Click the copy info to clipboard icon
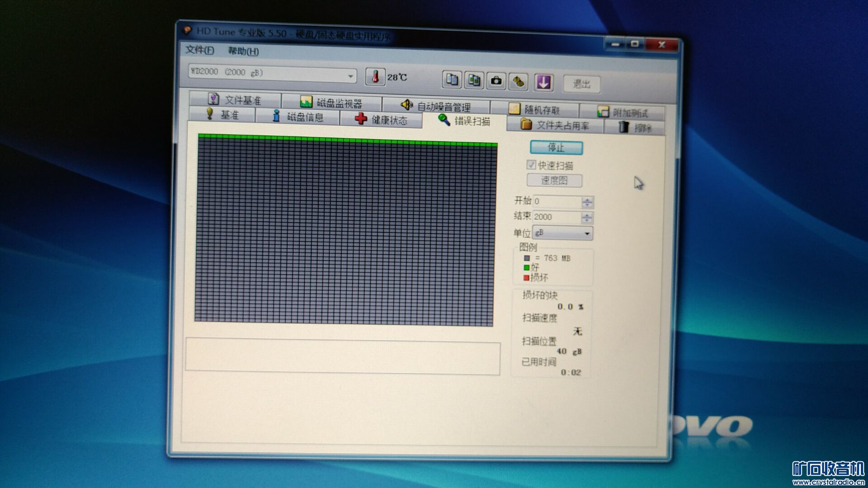868x488 pixels. pos(452,80)
